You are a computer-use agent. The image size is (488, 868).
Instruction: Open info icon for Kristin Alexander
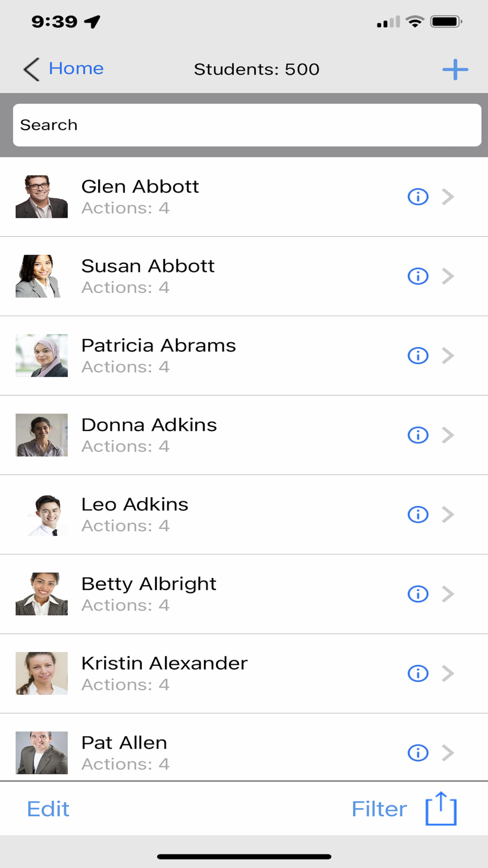(418, 674)
